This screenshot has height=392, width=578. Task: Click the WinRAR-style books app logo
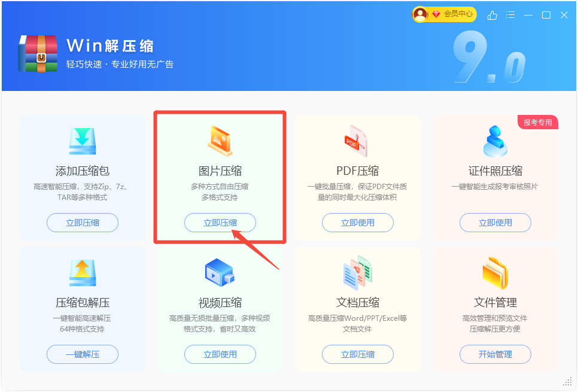pyautogui.click(x=38, y=53)
